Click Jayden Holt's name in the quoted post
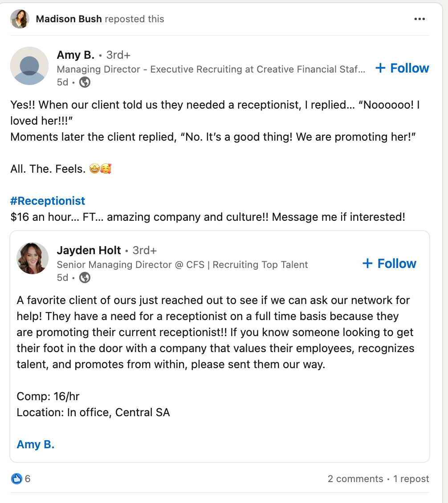The image size is (448, 503). click(x=89, y=250)
